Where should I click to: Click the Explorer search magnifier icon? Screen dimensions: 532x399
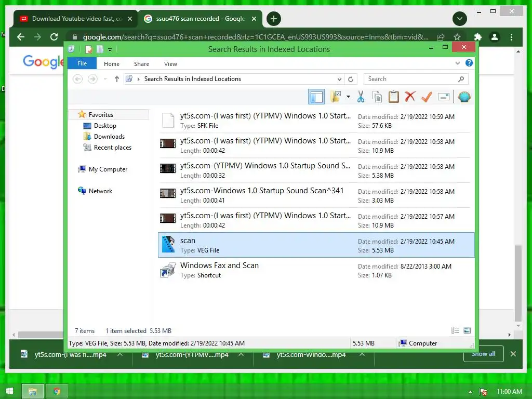[461, 79]
